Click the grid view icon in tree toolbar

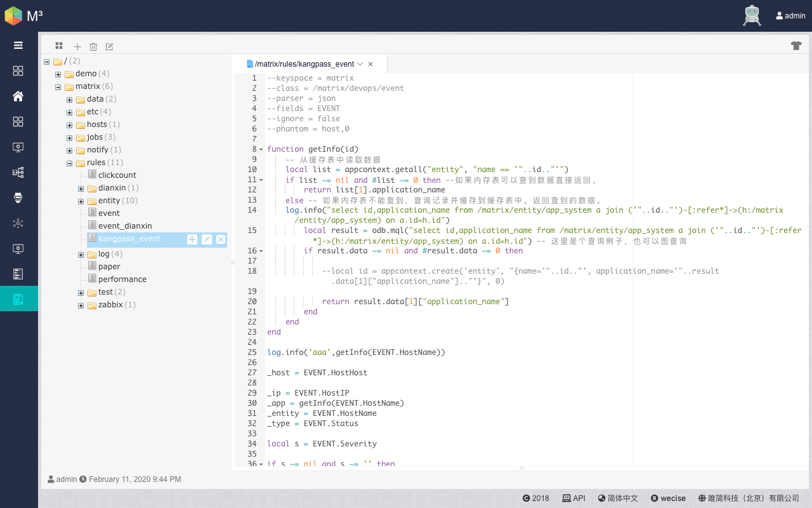point(59,46)
